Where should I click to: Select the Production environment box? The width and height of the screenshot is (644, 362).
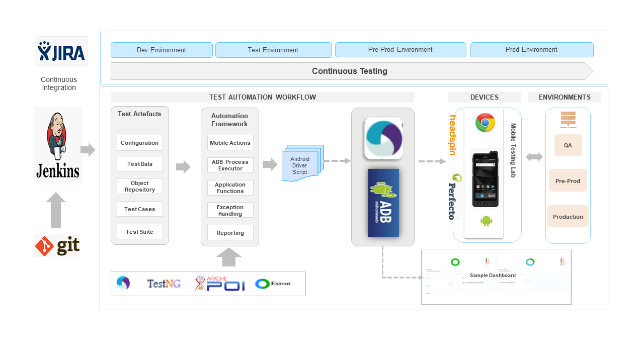pyautogui.click(x=568, y=217)
